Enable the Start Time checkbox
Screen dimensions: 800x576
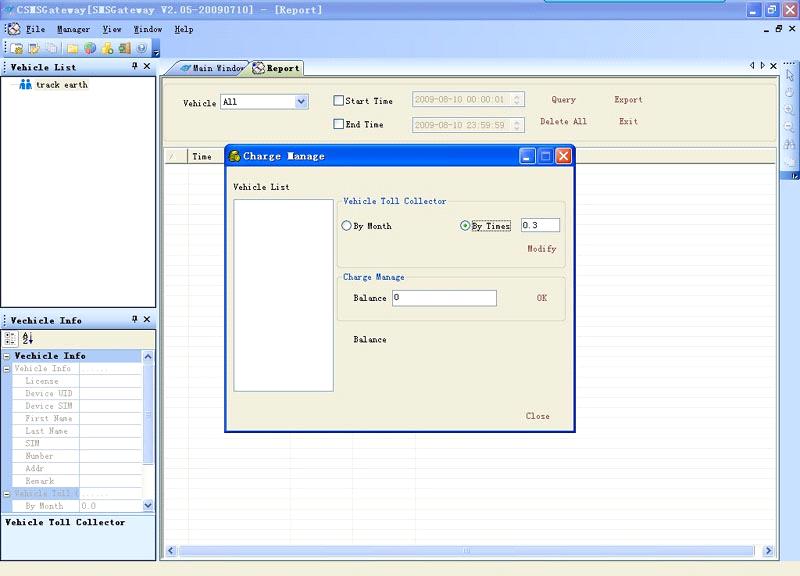point(339,100)
